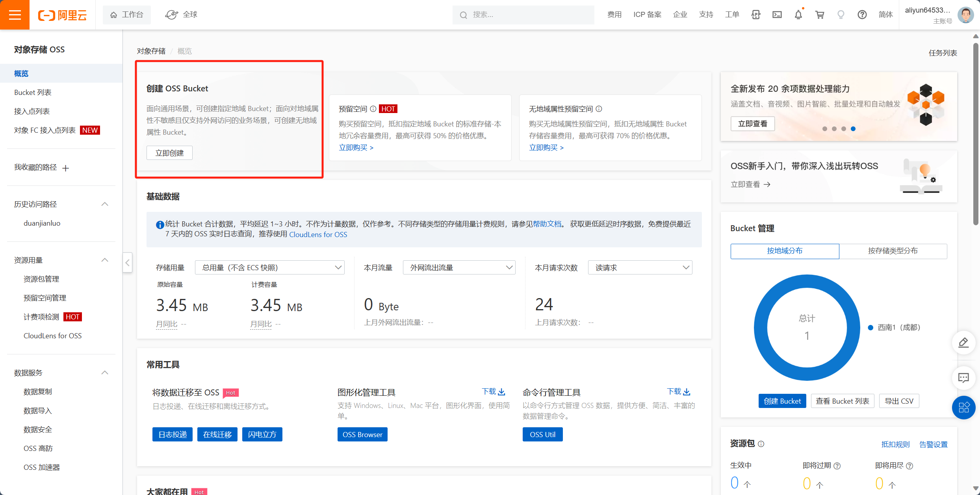Image resolution: width=980 pixels, height=495 pixels.
Task: Click the Alibaba Cloud logo
Action: tap(62, 15)
